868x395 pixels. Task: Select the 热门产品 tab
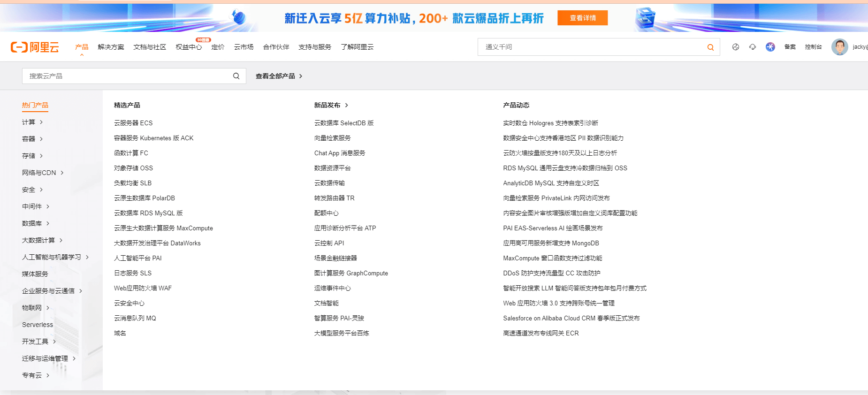tap(35, 105)
